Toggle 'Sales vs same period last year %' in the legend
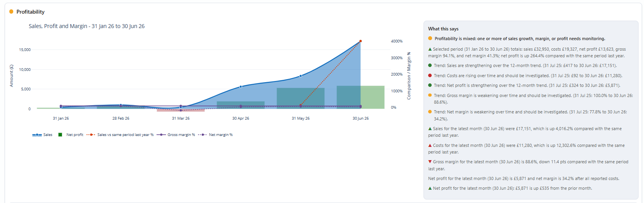The image size is (644, 203). point(120,135)
